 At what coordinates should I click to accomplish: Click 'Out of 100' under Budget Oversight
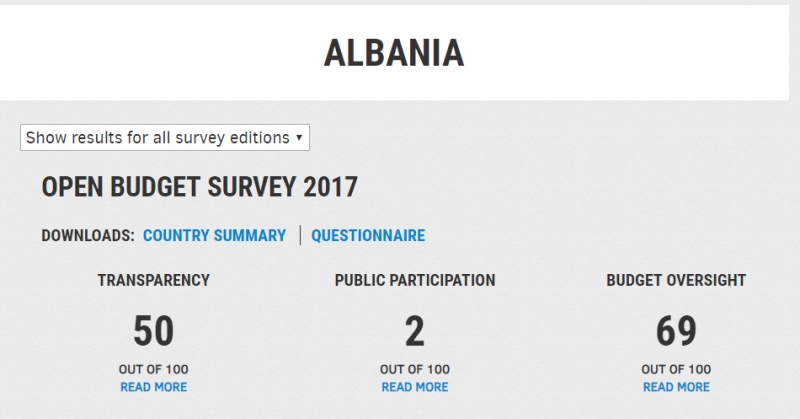[676, 369]
